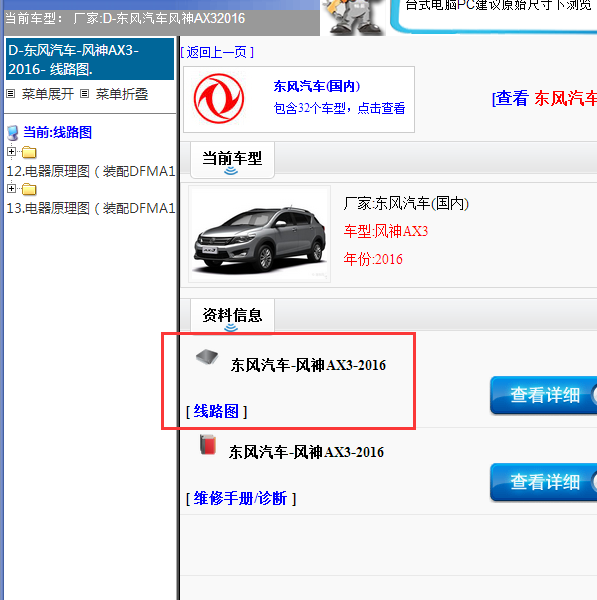Expand the 13.电器原理图 tree node

11,188
